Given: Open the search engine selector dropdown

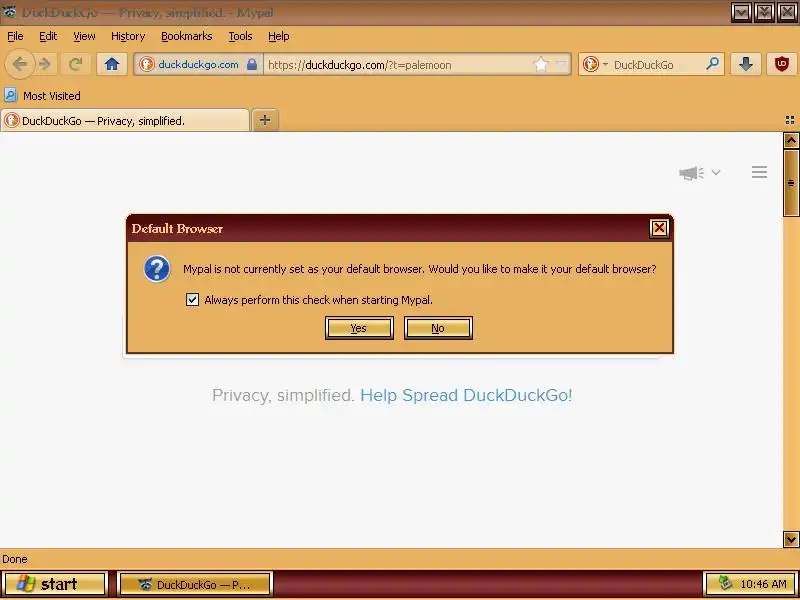Looking at the screenshot, I should point(605,65).
